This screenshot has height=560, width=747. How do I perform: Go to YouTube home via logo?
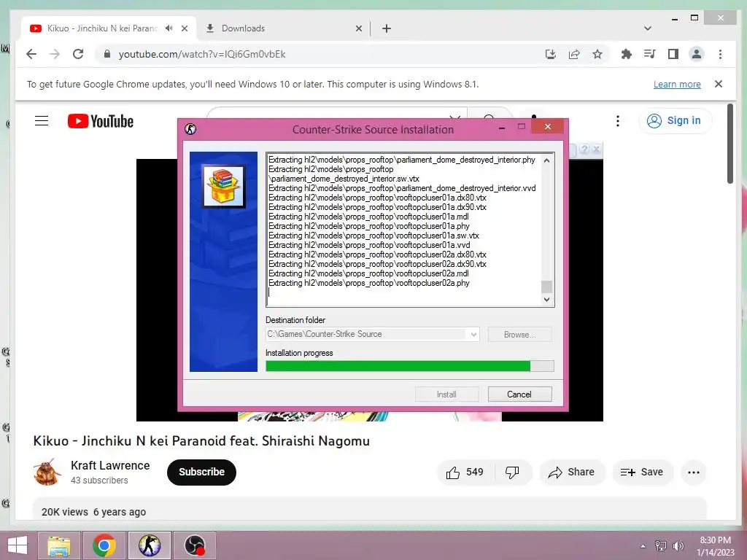pyautogui.click(x=101, y=121)
